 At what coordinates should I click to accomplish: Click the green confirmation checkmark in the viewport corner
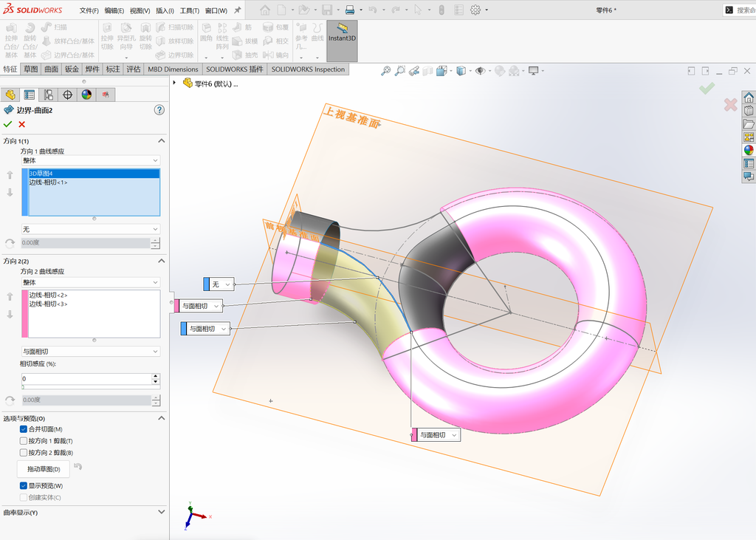click(707, 89)
